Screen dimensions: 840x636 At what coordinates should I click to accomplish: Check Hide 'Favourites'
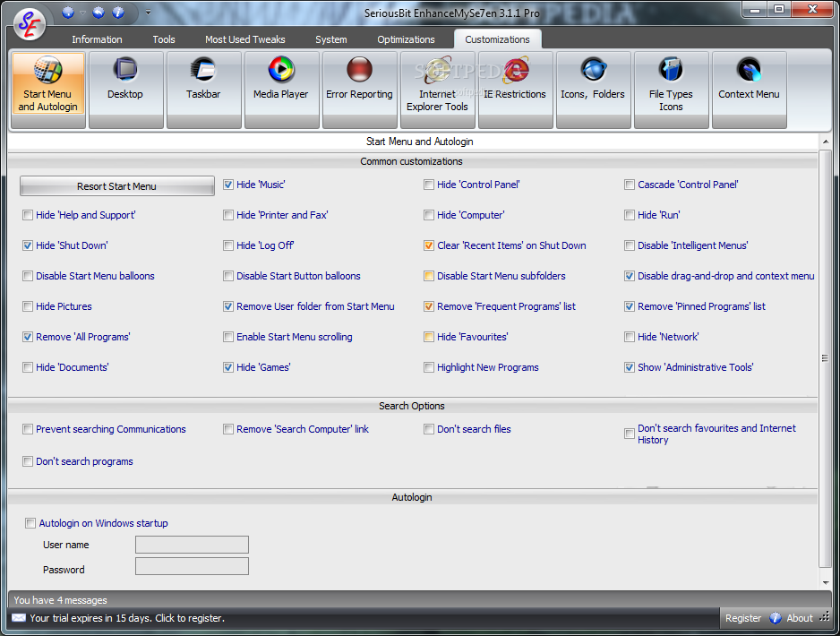(x=429, y=338)
